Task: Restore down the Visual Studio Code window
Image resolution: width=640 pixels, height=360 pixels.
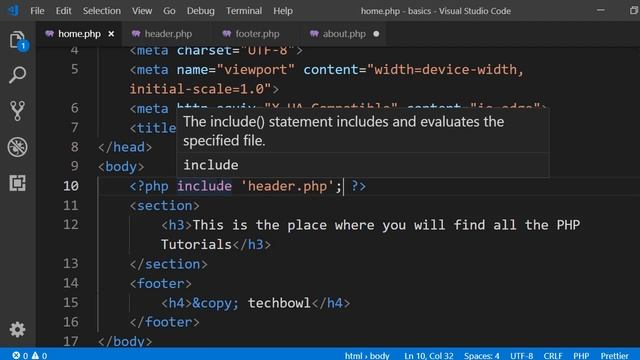Action: pos(634,11)
